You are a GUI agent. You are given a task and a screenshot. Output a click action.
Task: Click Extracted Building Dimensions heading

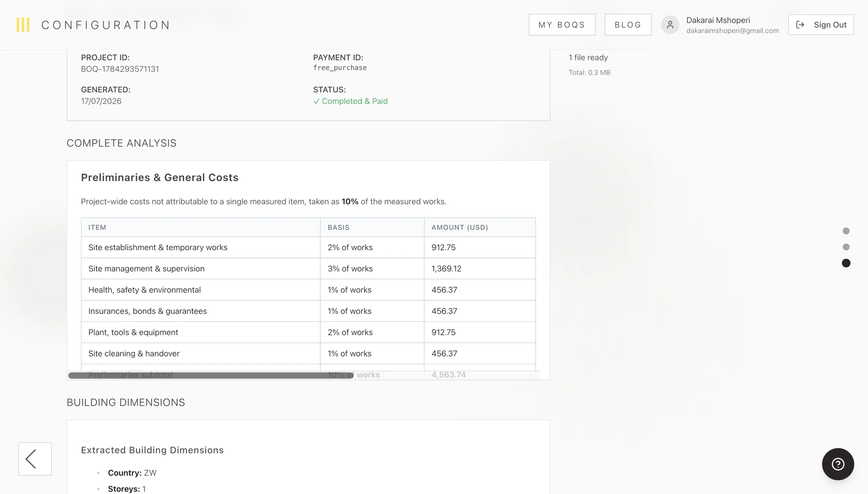click(152, 450)
